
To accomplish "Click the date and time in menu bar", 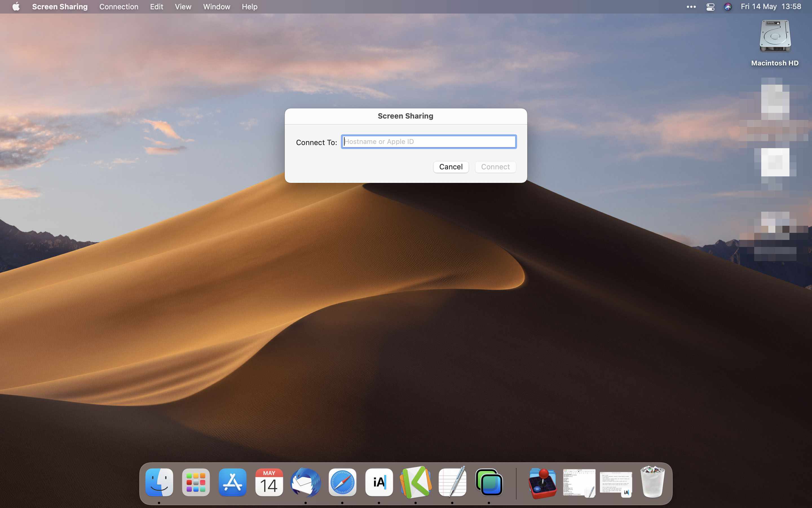I will pos(771,7).
